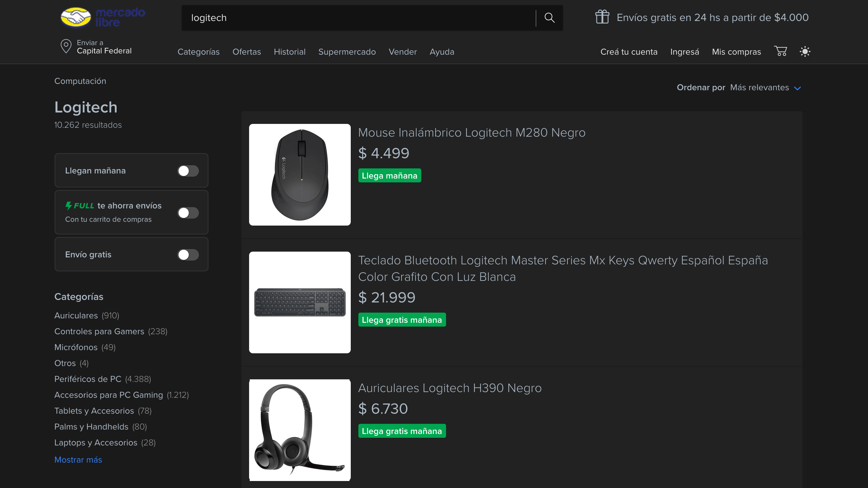The width and height of the screenshot is (868, 488).
Task: Click the Mercado Libre logo
Action: click(x=103, y=17)
